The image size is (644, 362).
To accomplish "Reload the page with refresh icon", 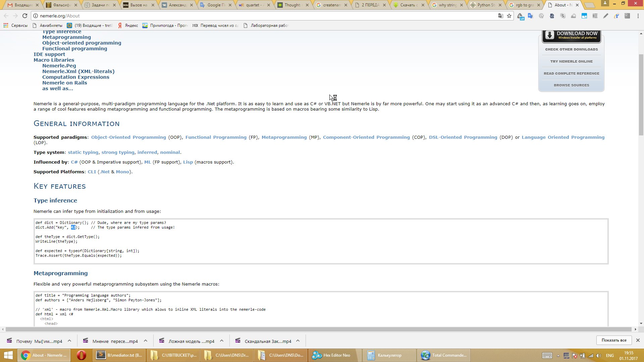I will point(25,16).
